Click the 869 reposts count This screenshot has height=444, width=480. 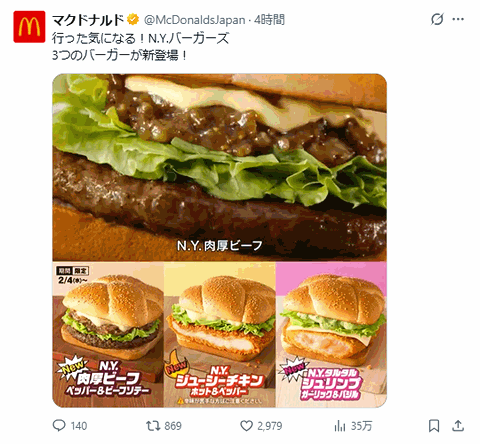point(173,426)
